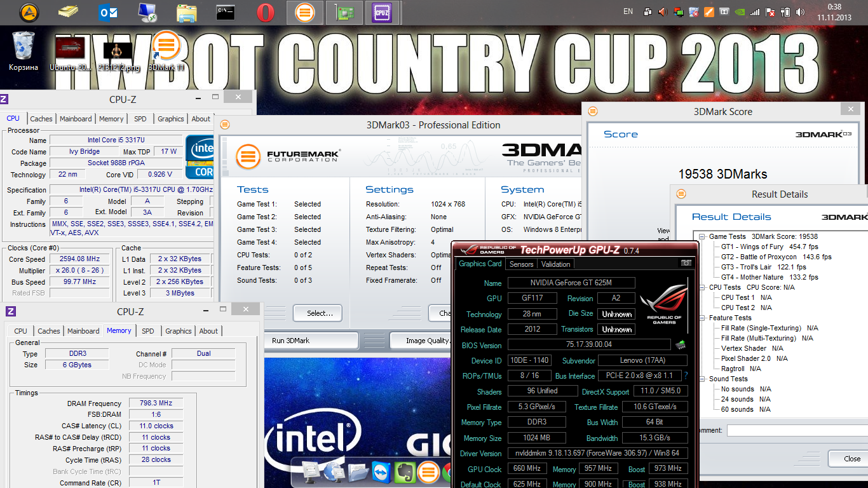868x488 pixels.
Task: Switch to the GPU-Z taskbar button
Action: 344,12
